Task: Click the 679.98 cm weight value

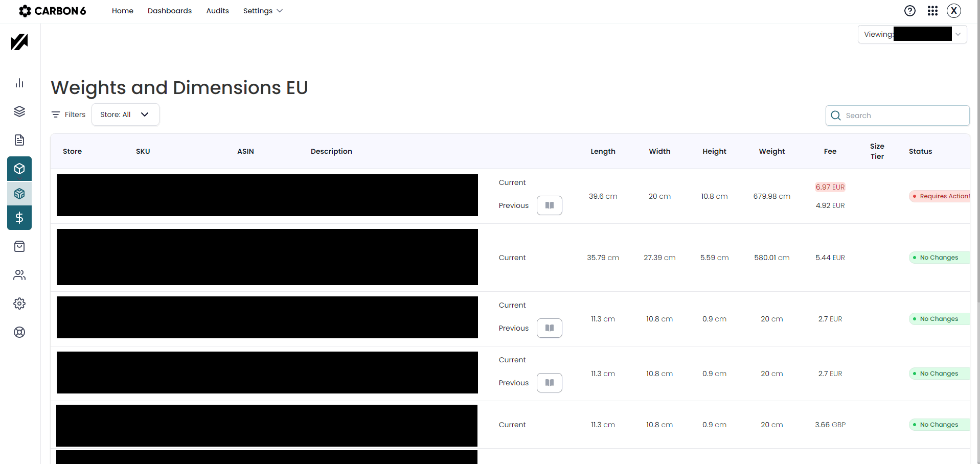Action: (x=772, y=196)
